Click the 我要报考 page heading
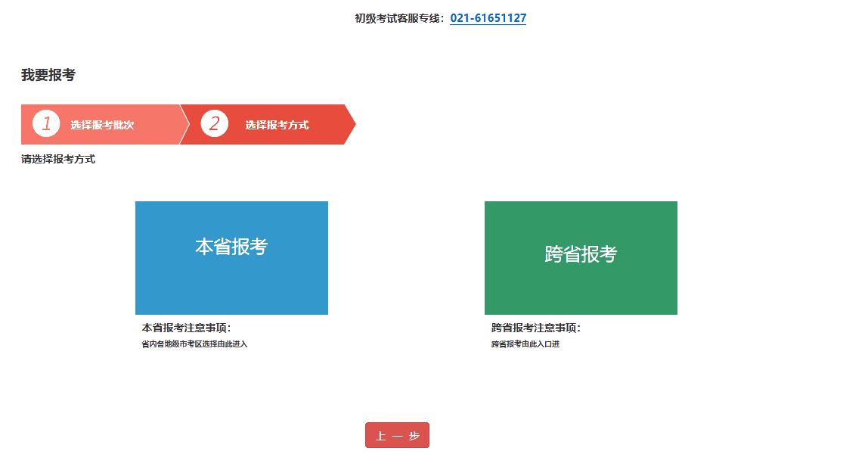Viewport: 868px width, 454px height. click(48, 75)
